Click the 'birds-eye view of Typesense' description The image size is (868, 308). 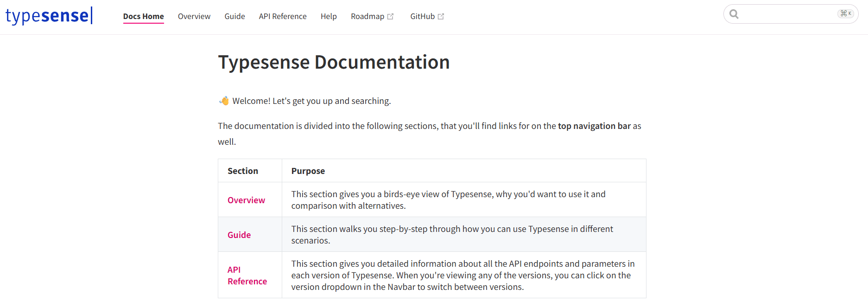click(x=448, y=200)
